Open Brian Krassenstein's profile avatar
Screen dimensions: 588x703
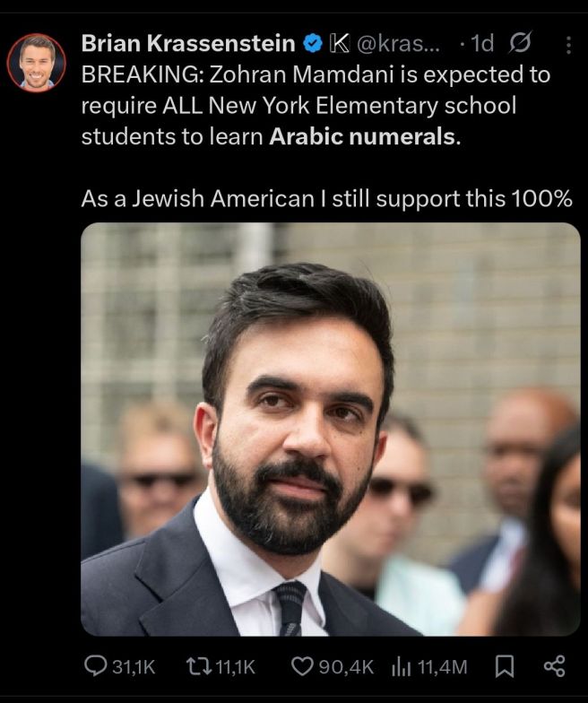point(36,63)
